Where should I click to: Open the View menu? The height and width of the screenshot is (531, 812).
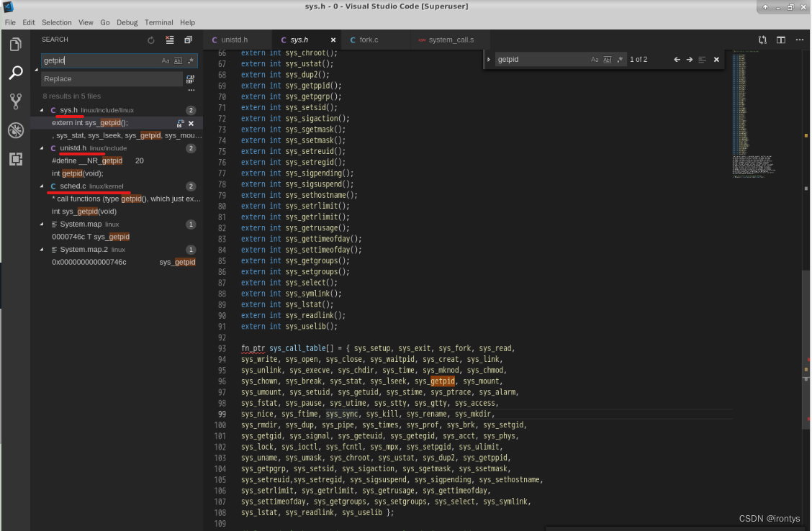click(86, 22)
